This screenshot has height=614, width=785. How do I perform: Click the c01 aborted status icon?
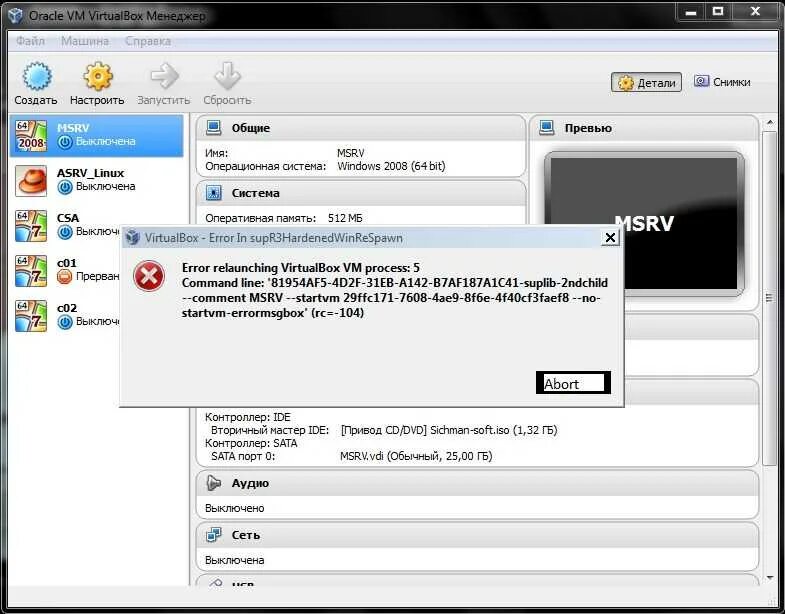(65, 276)
